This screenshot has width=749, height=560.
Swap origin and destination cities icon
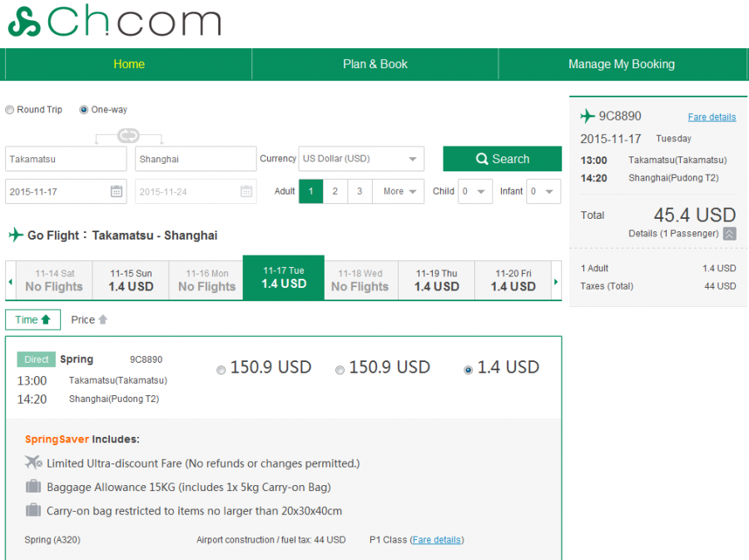tap(128, 136)
